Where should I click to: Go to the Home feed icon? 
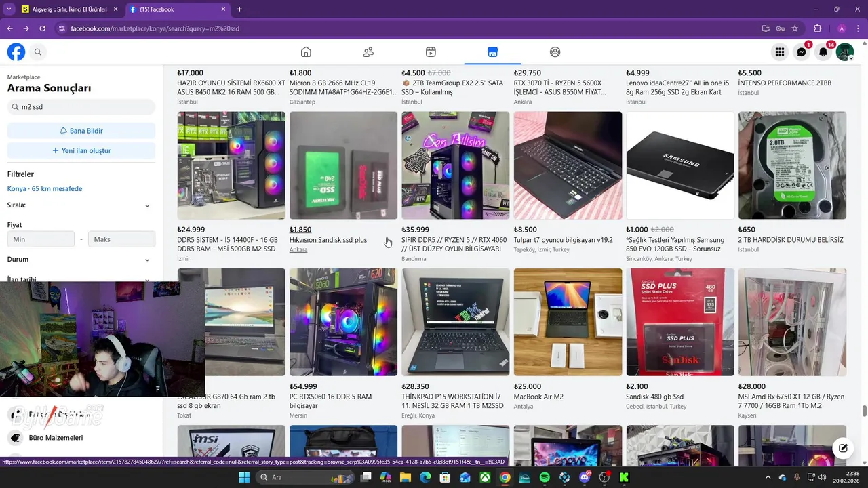coord(306,52)
